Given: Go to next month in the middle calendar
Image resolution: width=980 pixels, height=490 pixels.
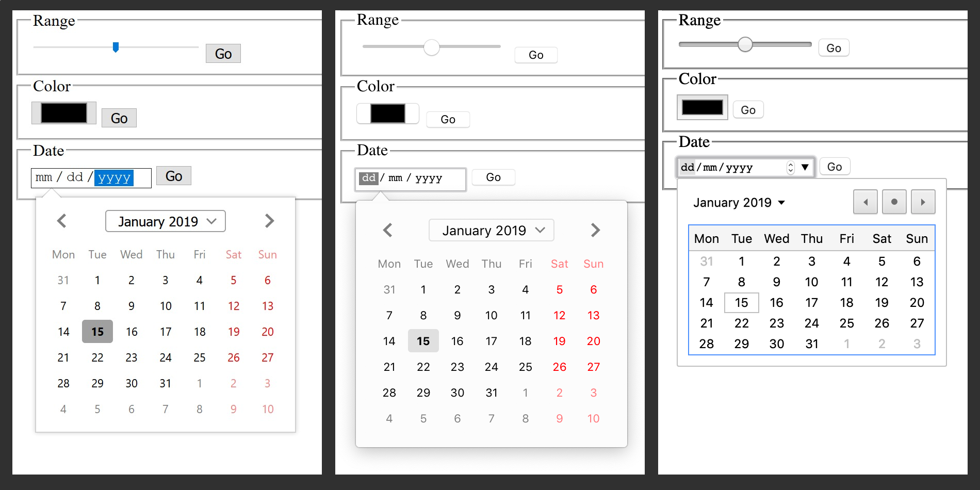Looking at the screenshot, I should point(595,230).
